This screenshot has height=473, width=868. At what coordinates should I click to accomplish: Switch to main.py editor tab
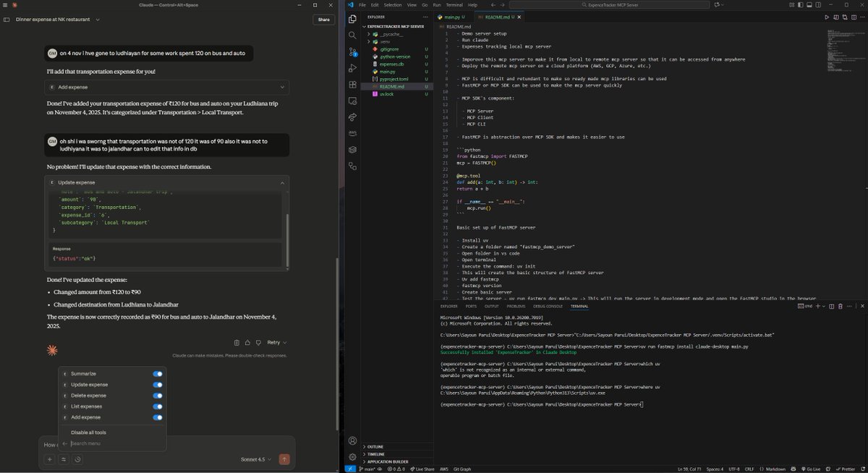(x=455, y=17)
